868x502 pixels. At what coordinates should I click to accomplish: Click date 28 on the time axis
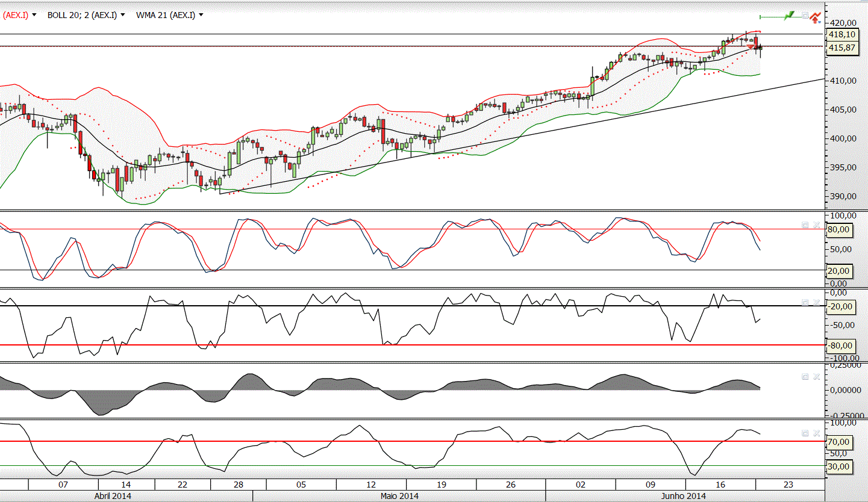pyautogui.click(x=239, y=485)
